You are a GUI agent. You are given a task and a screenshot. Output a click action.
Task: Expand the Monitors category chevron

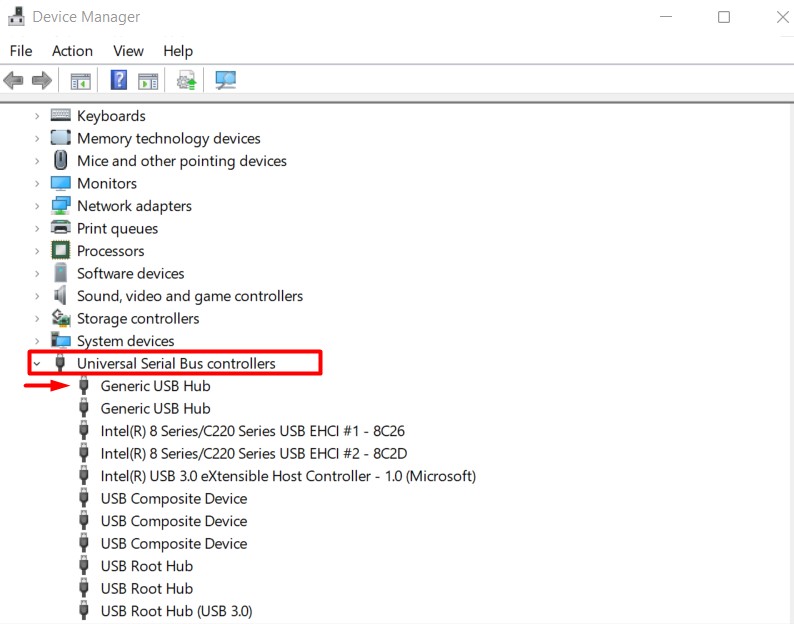point(37,183)
